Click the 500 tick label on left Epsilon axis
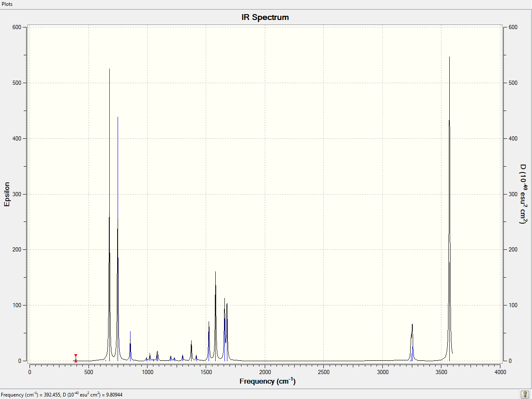Screen dimensions: 532x399 coord(17,83)
